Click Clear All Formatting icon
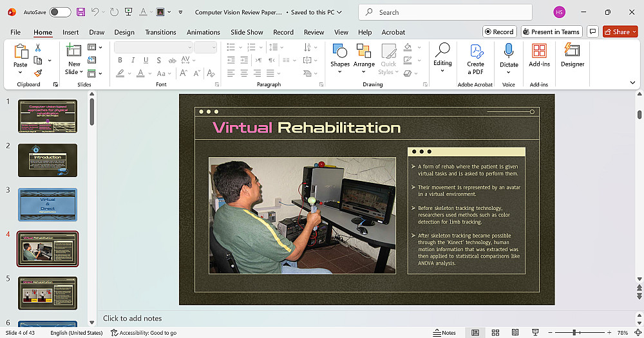 211,73
